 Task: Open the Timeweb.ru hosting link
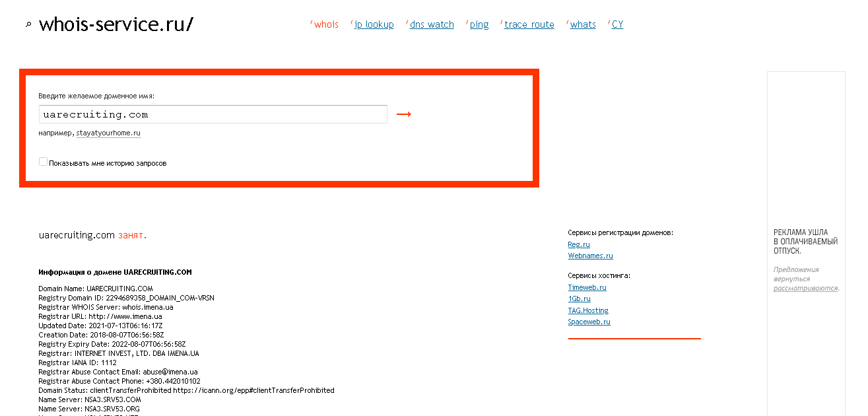point(587,287)
